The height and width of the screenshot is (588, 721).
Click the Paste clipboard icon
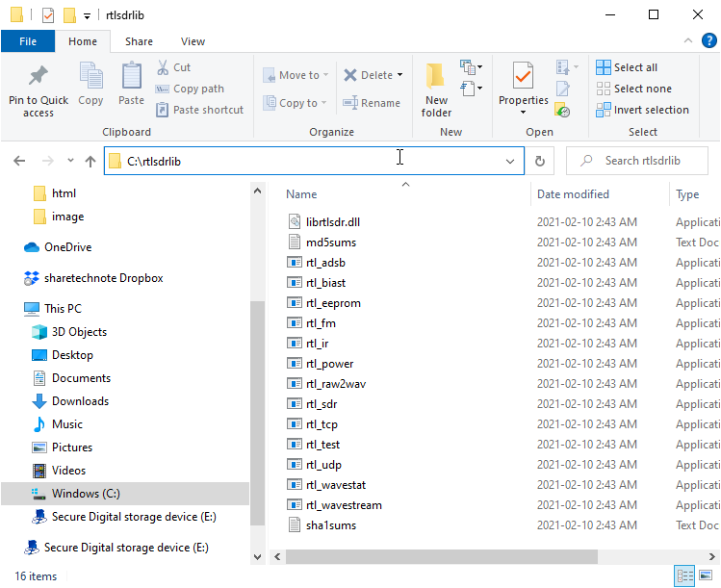[x=132, y=75]
